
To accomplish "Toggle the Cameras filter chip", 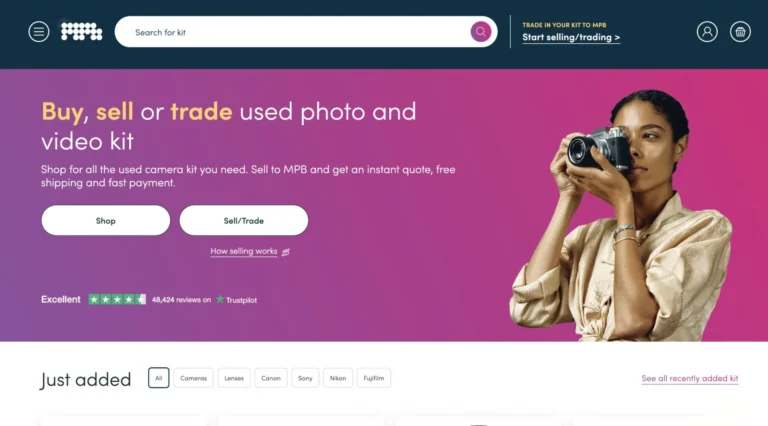I will (x=193, y=378).
